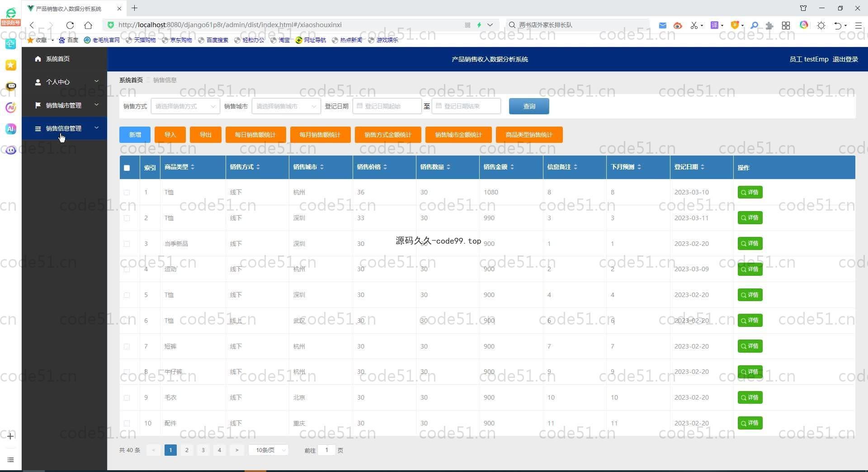Click the flag icon beside 销售城市管理
This screenshot has width=868, height=472.
click(38, 105)
